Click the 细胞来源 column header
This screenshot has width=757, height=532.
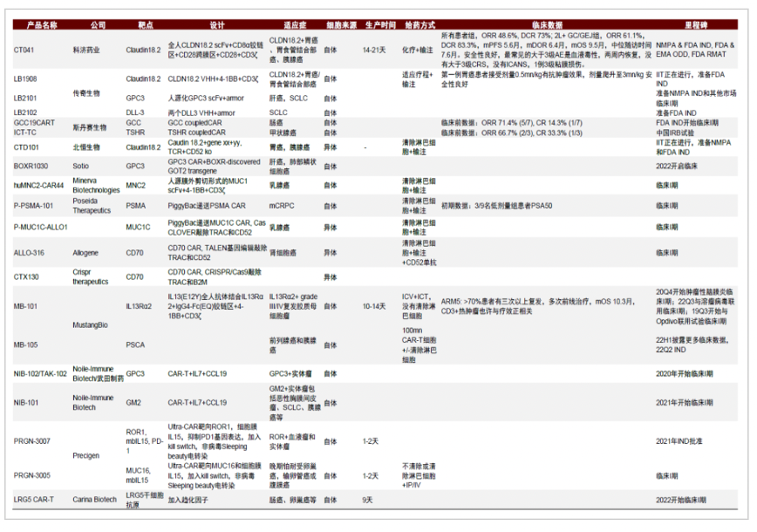(x=341, y=25)
